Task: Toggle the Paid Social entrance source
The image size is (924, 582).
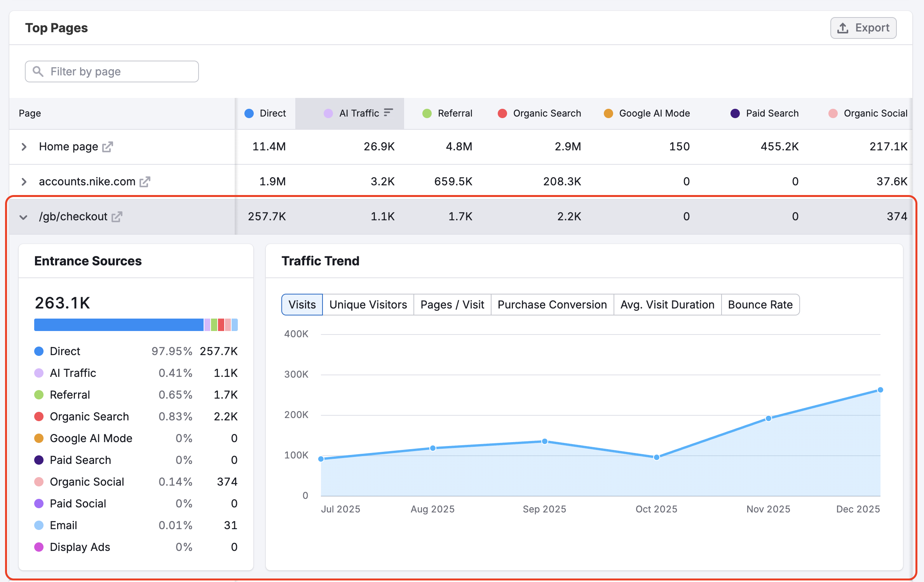Action: pos(78,503)
